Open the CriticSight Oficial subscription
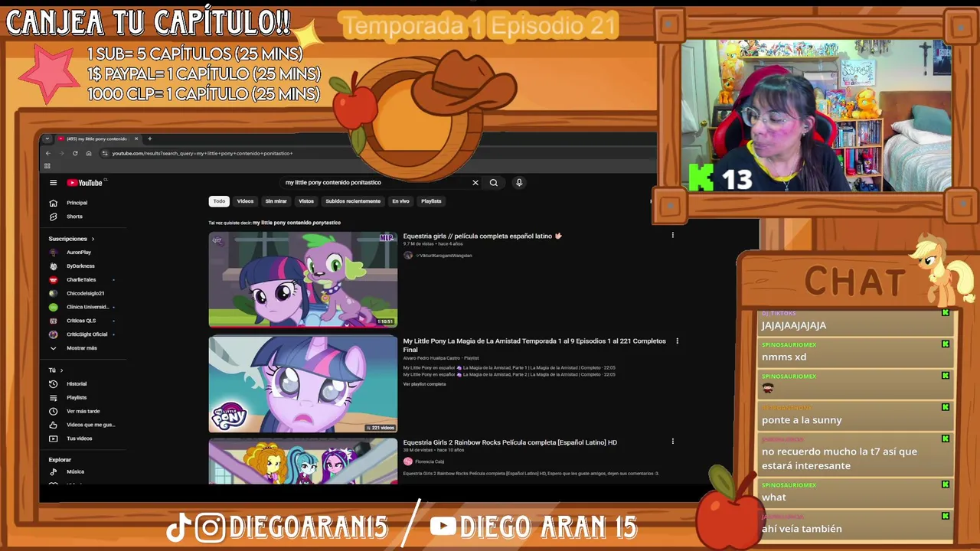Viewport: 980px width, 551px height. (x=87, y=334)
